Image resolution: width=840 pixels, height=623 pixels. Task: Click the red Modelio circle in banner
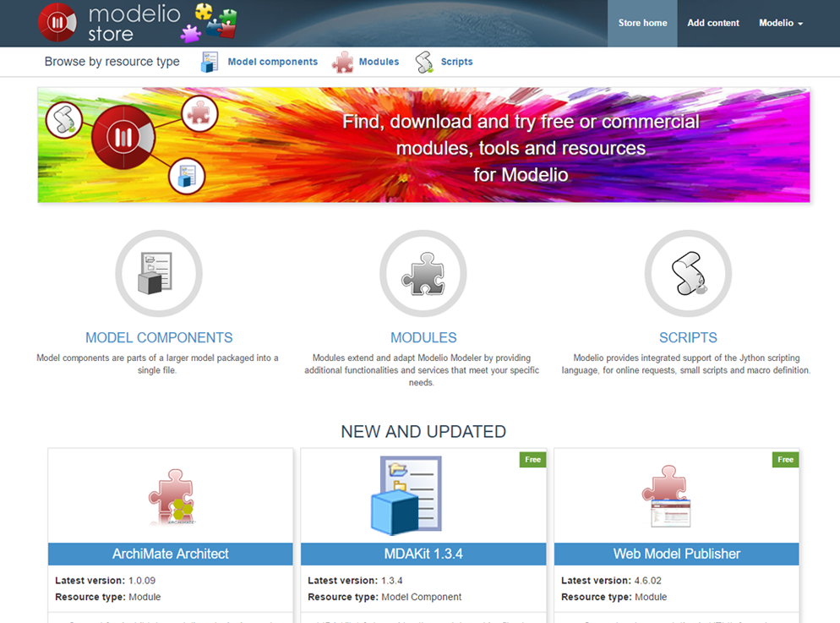point(123,137)
